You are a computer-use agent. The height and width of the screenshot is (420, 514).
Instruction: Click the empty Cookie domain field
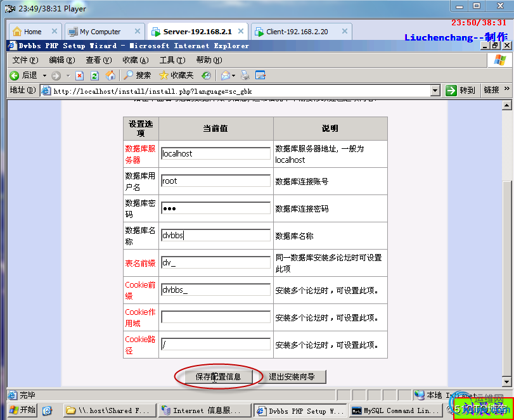pos(215,317)
